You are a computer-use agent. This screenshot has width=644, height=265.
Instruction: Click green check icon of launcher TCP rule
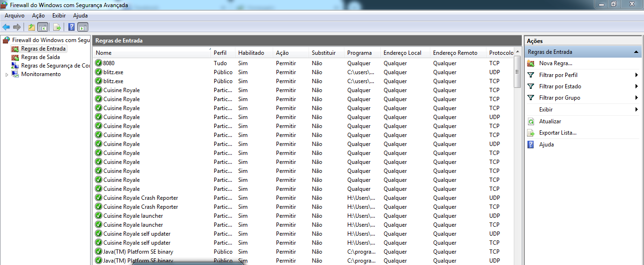click(x=99, y=225)
